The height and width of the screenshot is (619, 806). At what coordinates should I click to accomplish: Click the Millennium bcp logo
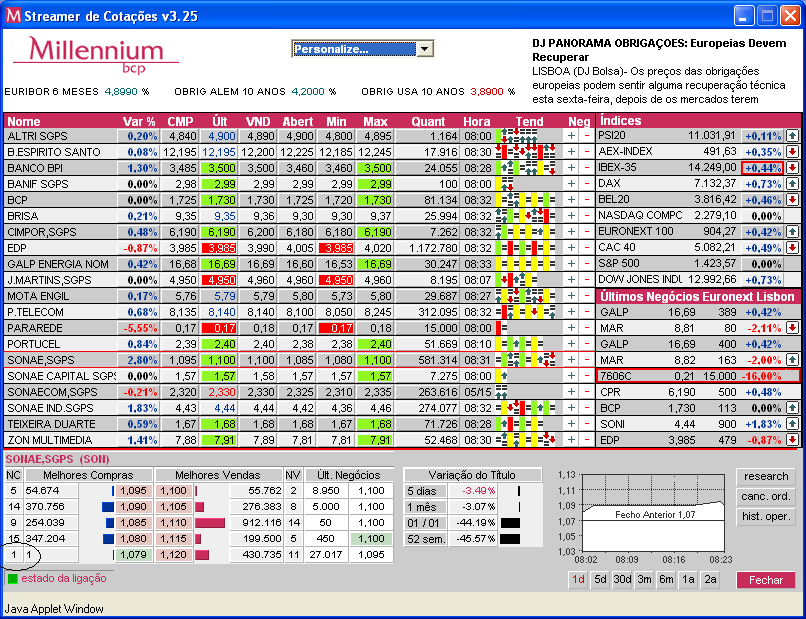pos(96,54)
